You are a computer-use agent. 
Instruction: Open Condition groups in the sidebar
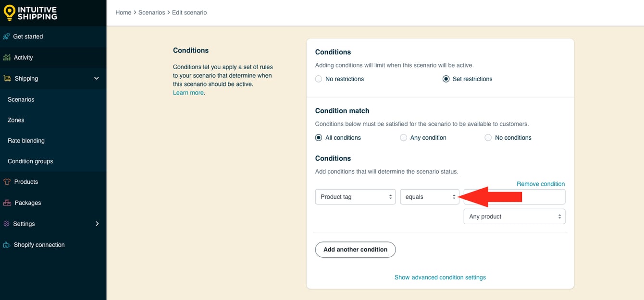(30, 161)
